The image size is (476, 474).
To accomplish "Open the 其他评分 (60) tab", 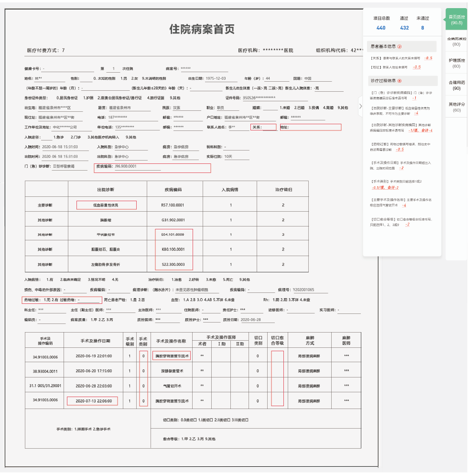I will tap(456, 107).
